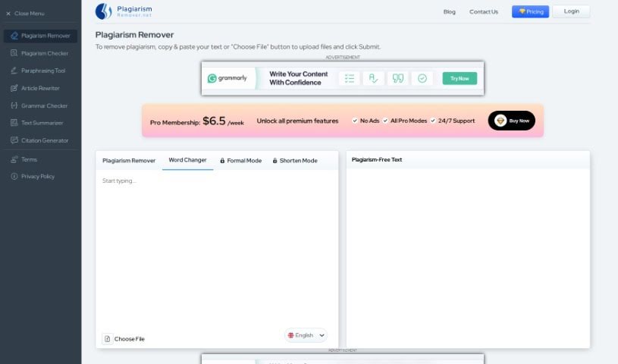This screenshot has height=364, width=618.
Task: Click the Buy Now button
Action: point(512,121)
